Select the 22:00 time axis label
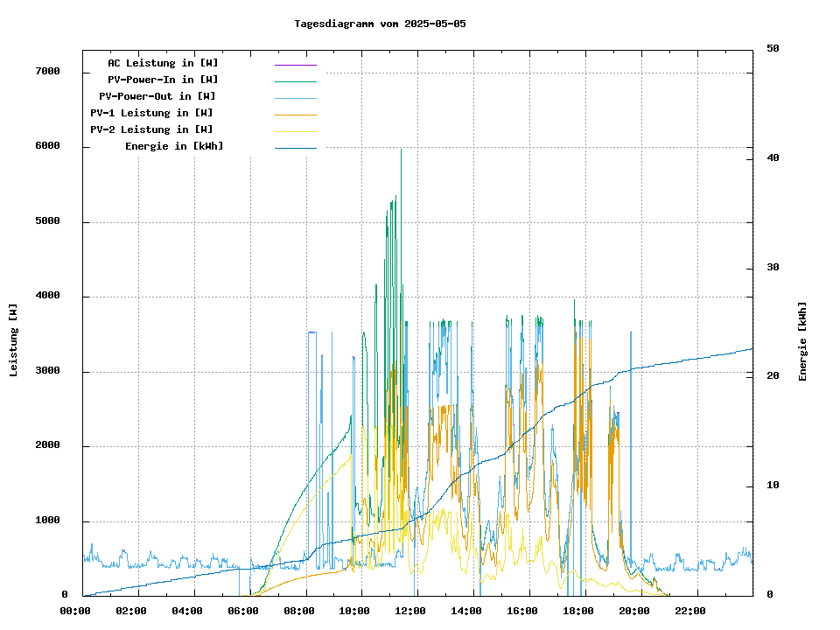840x630 pixels. (x=690, y=611)
